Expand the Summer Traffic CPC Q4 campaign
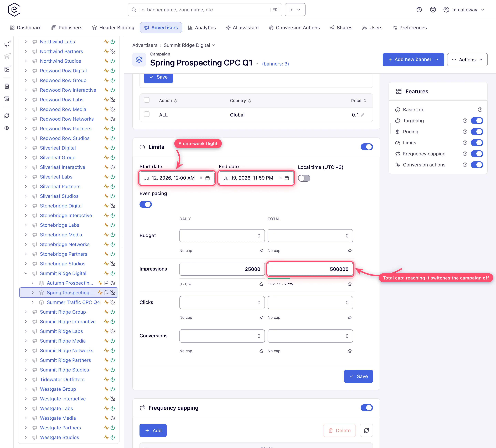 click(x=33, y=302)
